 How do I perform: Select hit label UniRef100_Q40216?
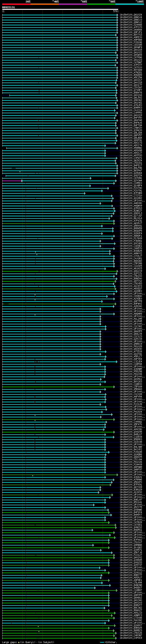[131, 95]
